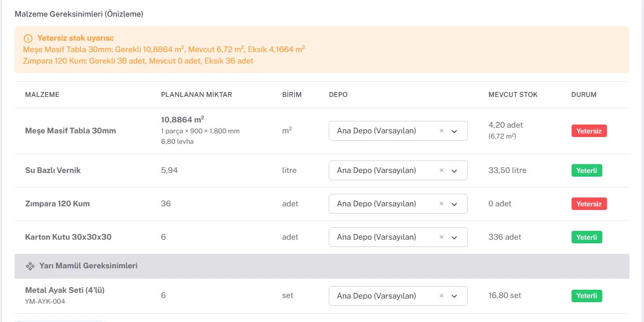This screenshot has height=322, width=644.
Task: Click Yetersiz badge for Meşe Masif Tabla
Action: pyautogui.click(x=589, y=131)
